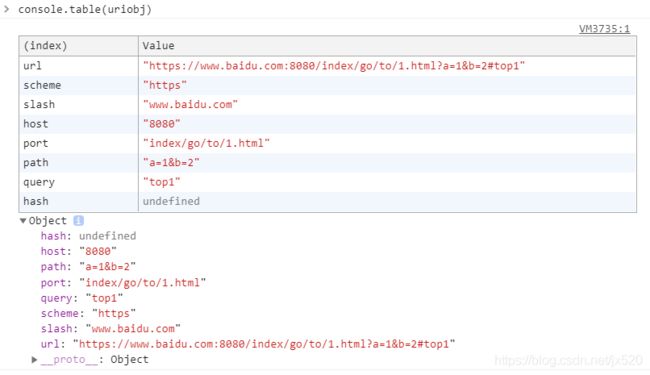Select the path row index cell

pyautogui.click(x=78, y=163)
